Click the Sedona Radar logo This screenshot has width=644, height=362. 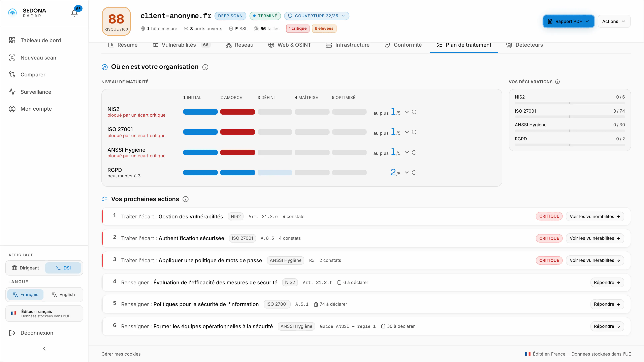click(x=27, y=13)
